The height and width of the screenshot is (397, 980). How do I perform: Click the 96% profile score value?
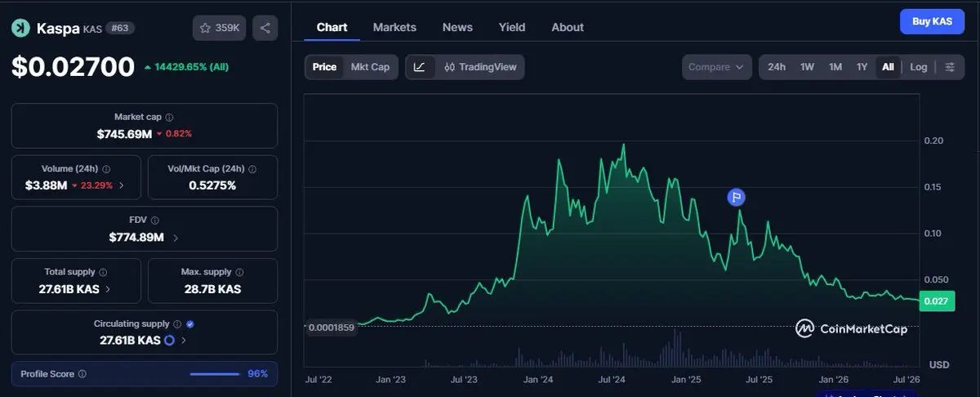[257, 374]
